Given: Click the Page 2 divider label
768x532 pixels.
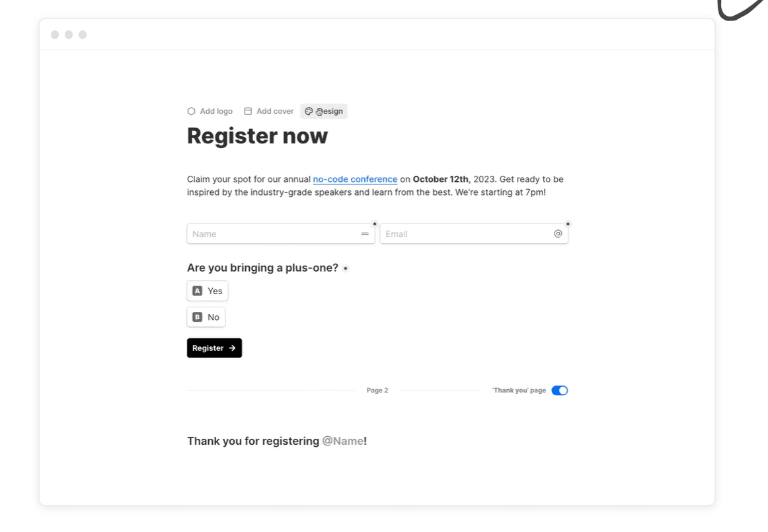Looking at the screenshot, I should (x=377, y=391).
